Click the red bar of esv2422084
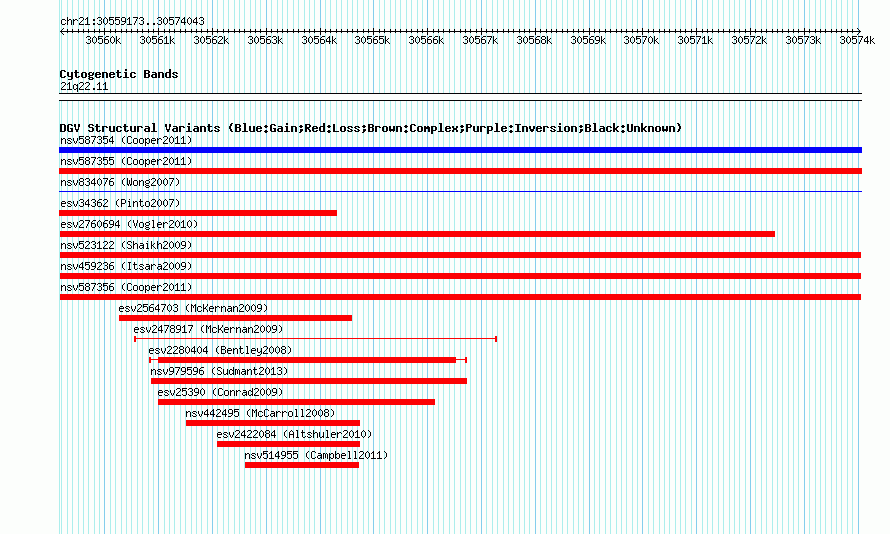This screenshot has height=534, width=890. coord(288,444)
